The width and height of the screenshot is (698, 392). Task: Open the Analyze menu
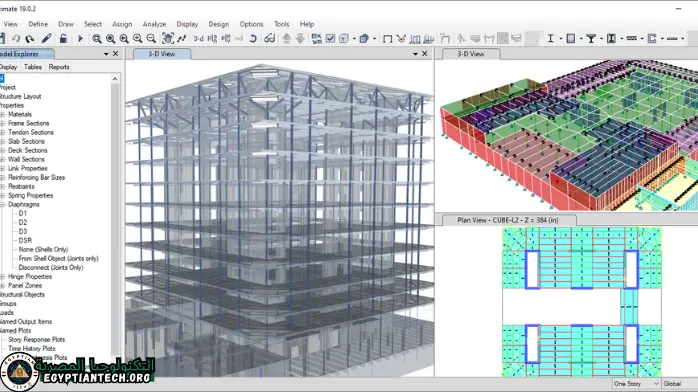[x=154, y=24]
